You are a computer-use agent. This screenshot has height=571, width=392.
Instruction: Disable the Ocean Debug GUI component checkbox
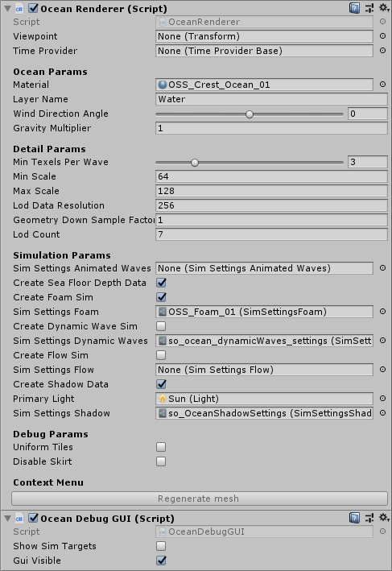[x=33, y=518]
